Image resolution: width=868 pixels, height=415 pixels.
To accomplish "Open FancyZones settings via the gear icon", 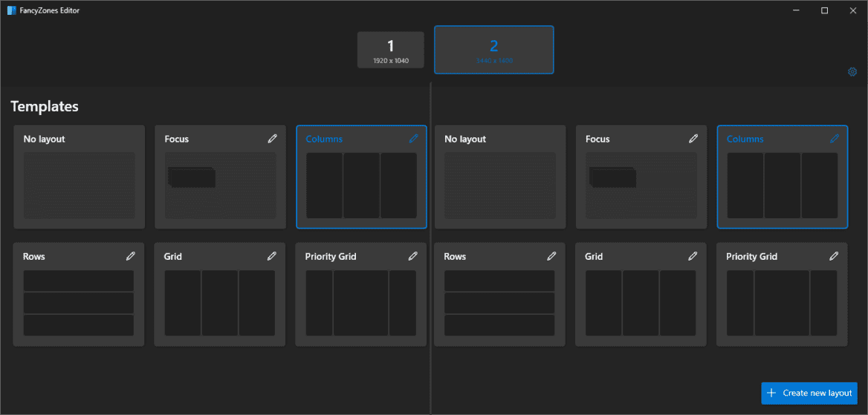I will [x=852, y=72].
